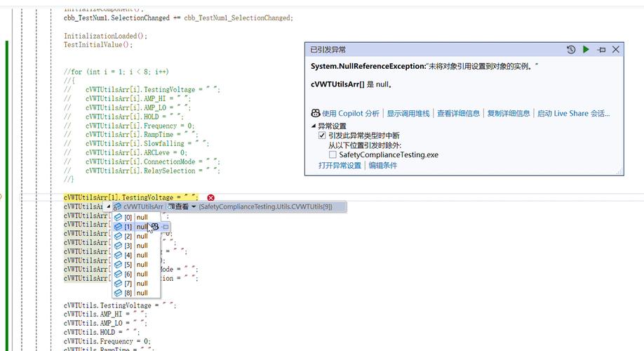
Task: Collapse the 异常设置 section
Action: [x=314, y=126]
